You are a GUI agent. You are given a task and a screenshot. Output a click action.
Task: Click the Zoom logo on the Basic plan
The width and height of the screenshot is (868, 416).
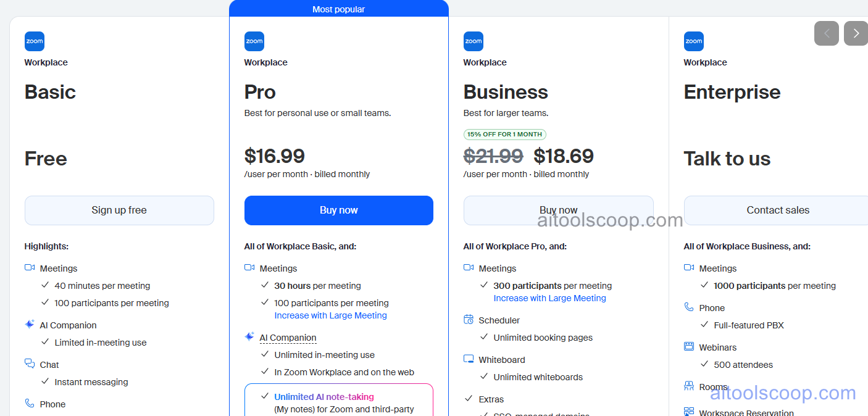click(x=34, y=41)
